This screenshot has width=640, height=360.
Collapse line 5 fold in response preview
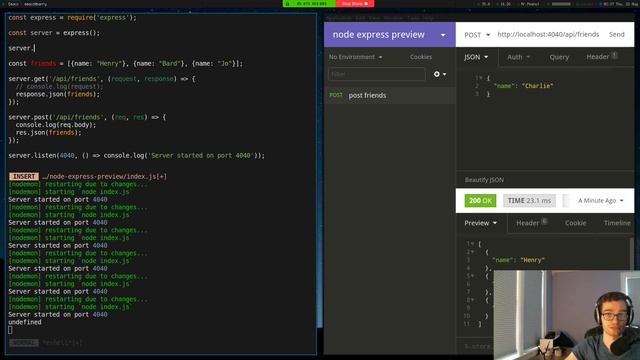click(472, 276)
